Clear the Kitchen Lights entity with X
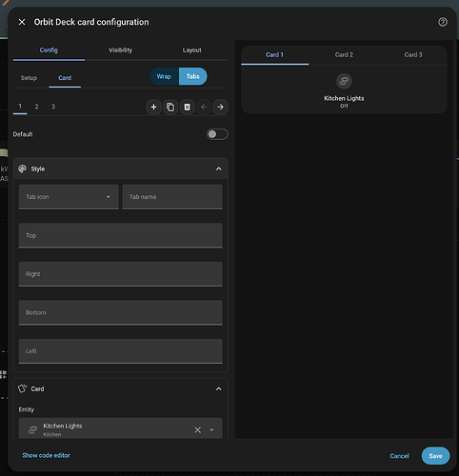459x476 pixels. 197,430
